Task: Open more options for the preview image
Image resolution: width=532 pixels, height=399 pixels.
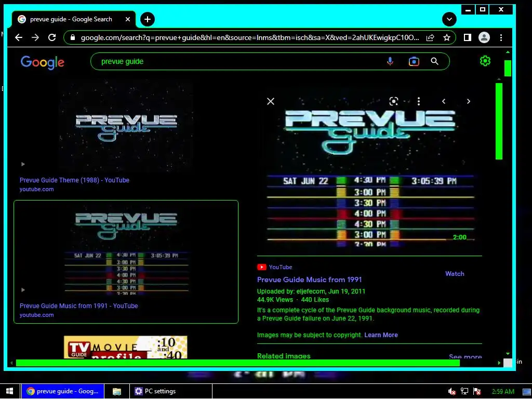Action: (x=419, y=101)
